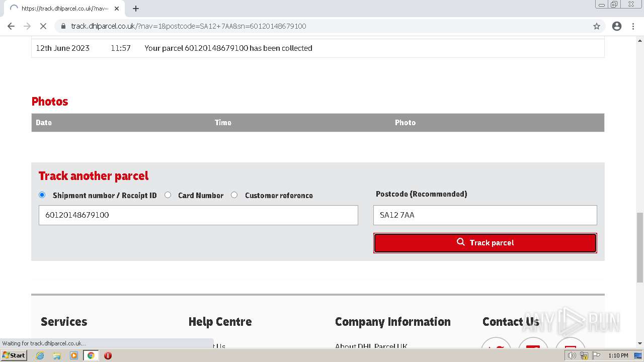This screenshot has height=362, width=644.
Task: Click the red Track parcel button
Action: (485, 243)
